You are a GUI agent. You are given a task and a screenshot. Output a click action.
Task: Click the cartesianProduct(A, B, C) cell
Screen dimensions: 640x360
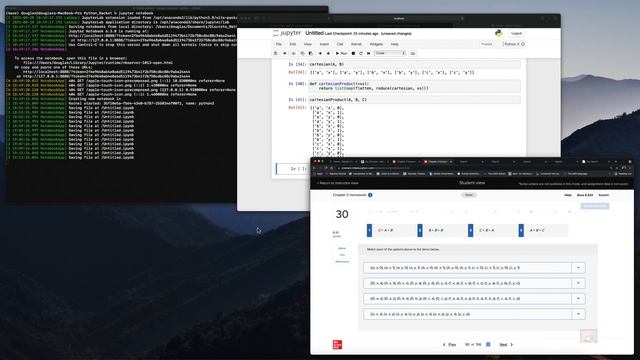coord(414,100)
